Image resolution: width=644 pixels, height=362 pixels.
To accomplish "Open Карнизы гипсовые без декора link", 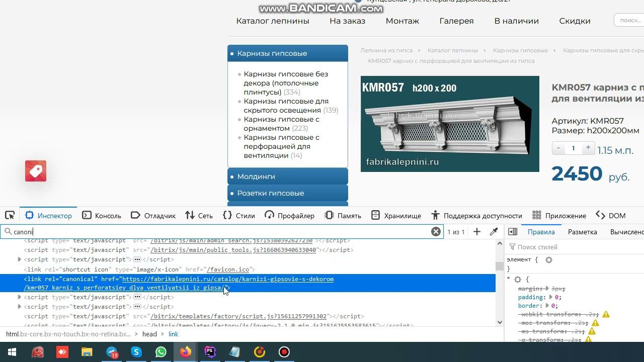I will coord(286,83).
